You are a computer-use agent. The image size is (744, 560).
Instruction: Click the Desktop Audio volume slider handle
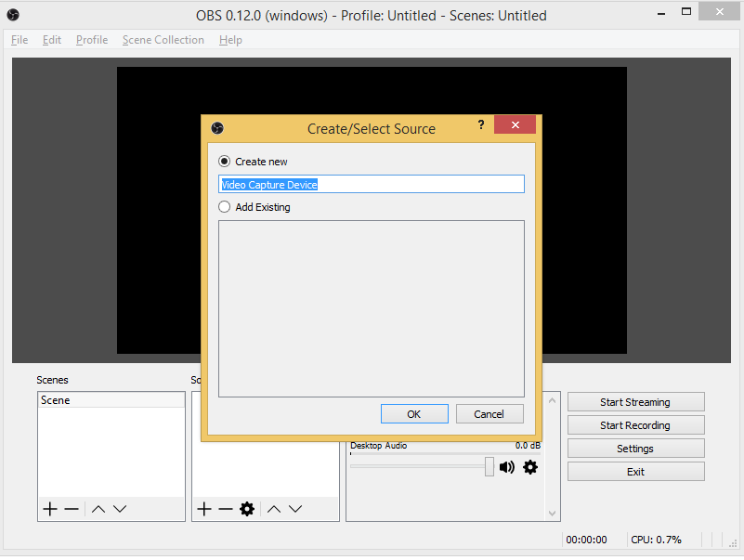[489, 467]
